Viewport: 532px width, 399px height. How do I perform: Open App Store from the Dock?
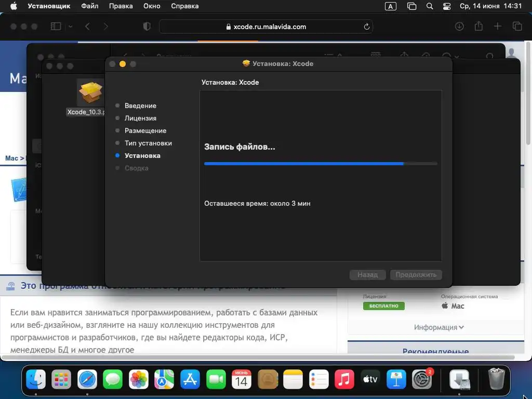coord(190,379)
